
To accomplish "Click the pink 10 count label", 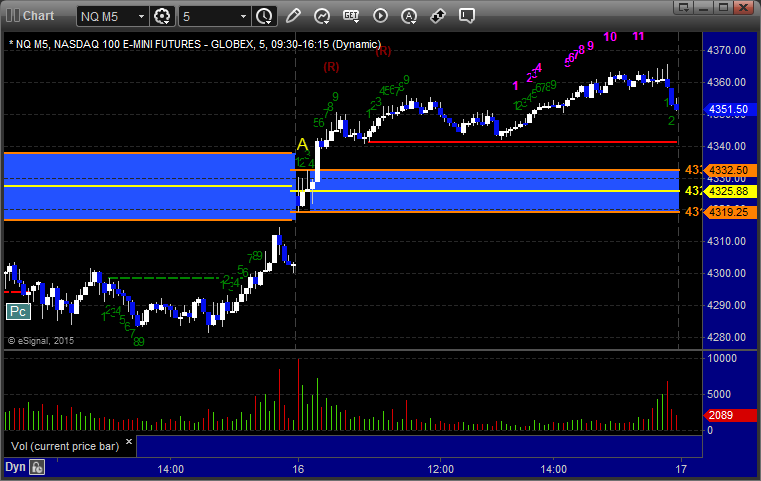I will 610,37.
